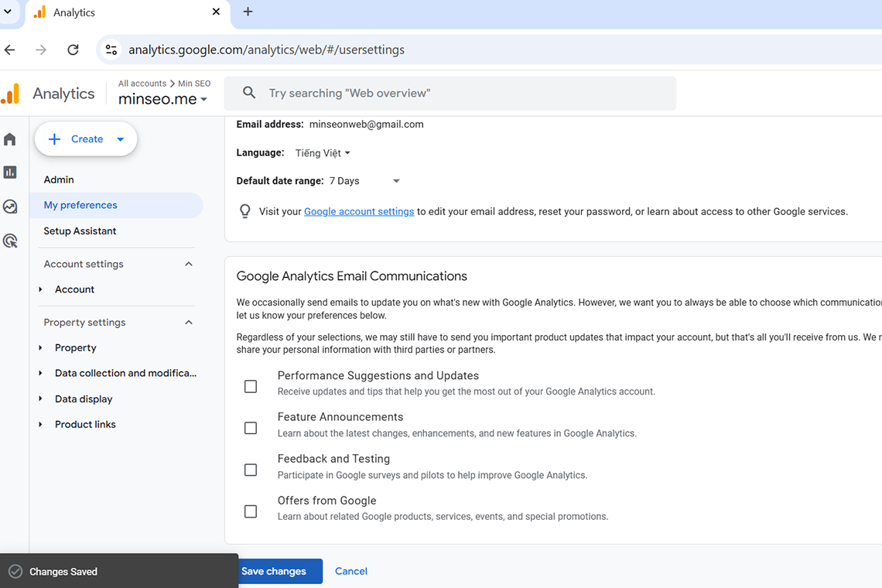
Task: Select Setup Assistant in the sidebar
Action: click(x=80, y=231)
